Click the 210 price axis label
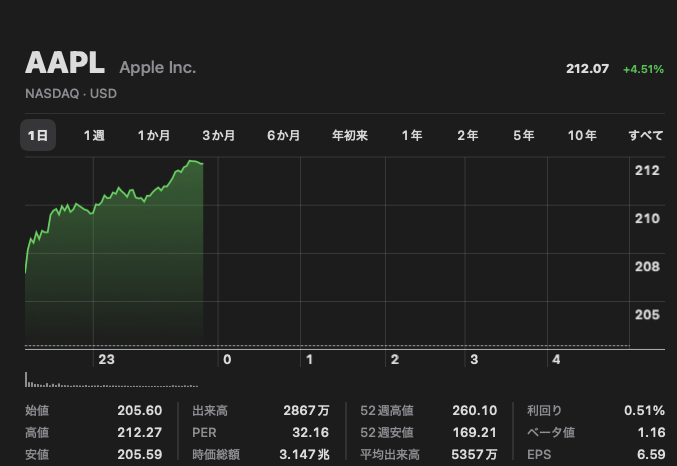677x466 pixels. pos(647,219)
